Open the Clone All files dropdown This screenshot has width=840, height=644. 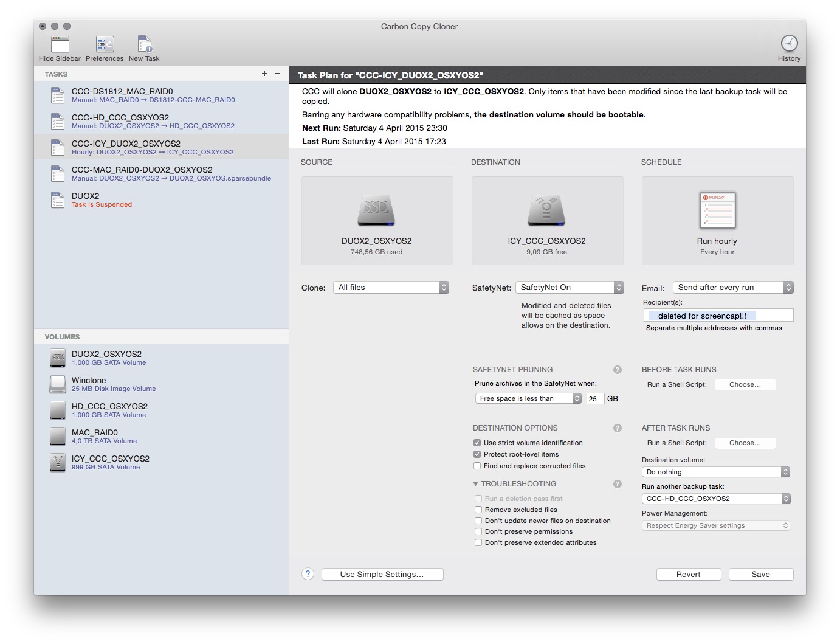[x=391, y=288]
